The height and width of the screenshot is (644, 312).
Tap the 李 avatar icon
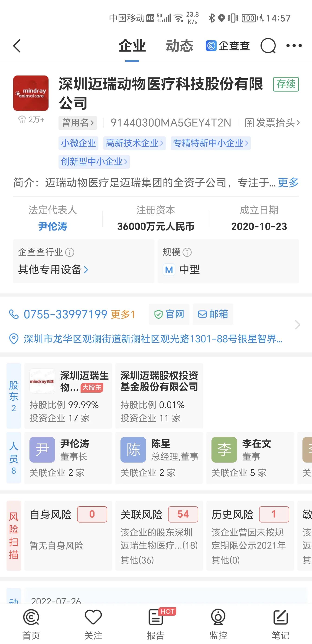point(224,450)
